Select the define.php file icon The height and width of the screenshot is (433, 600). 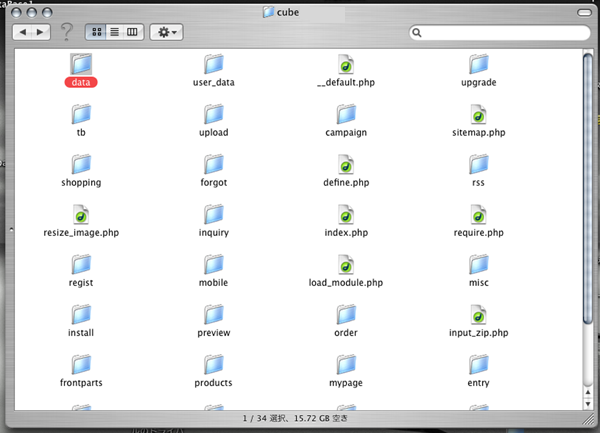pyautogui.click(x=346, y=164)
